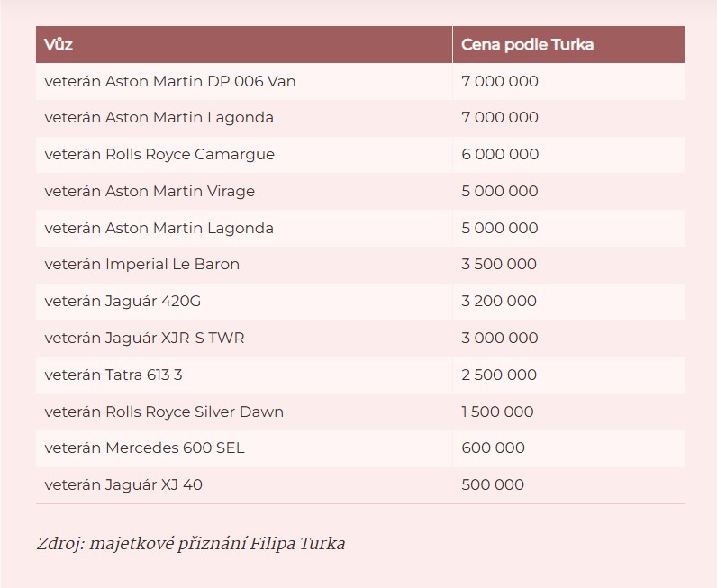Select the Jaguár 420G entry
Image resolution: width=717 pixels, height=588 pixels.
coord(129,301)
